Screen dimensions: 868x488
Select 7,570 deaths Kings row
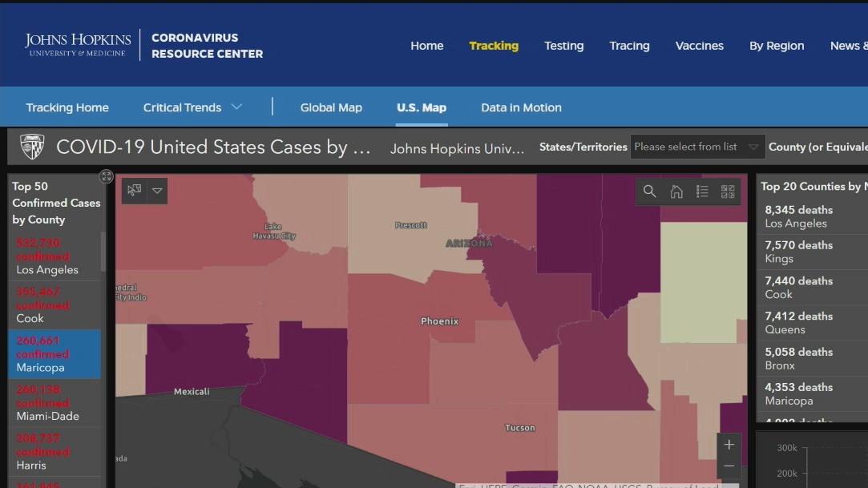pos(812,252)
